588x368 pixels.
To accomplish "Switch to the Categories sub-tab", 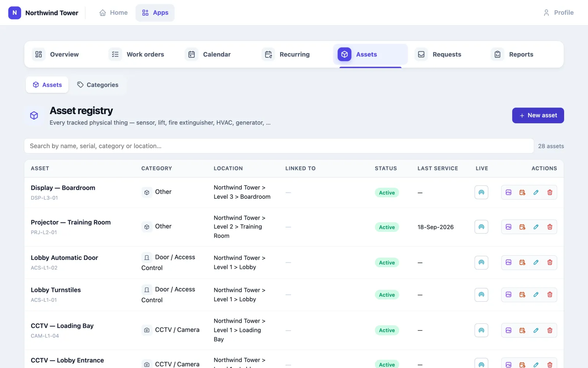I will [98, 85].
